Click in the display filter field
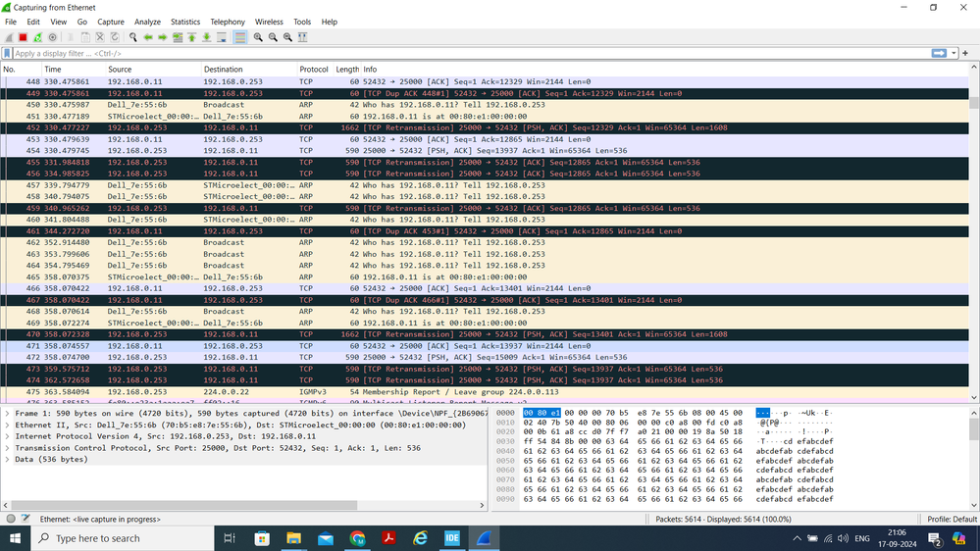 [392, 53]
